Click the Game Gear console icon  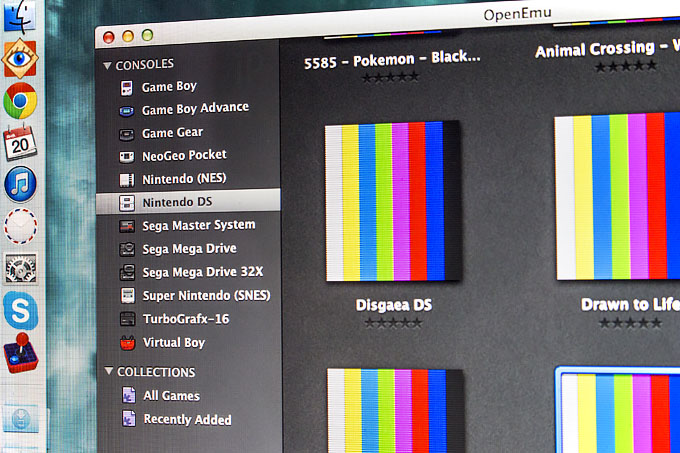pyautogui.click(x=126, y=135)
